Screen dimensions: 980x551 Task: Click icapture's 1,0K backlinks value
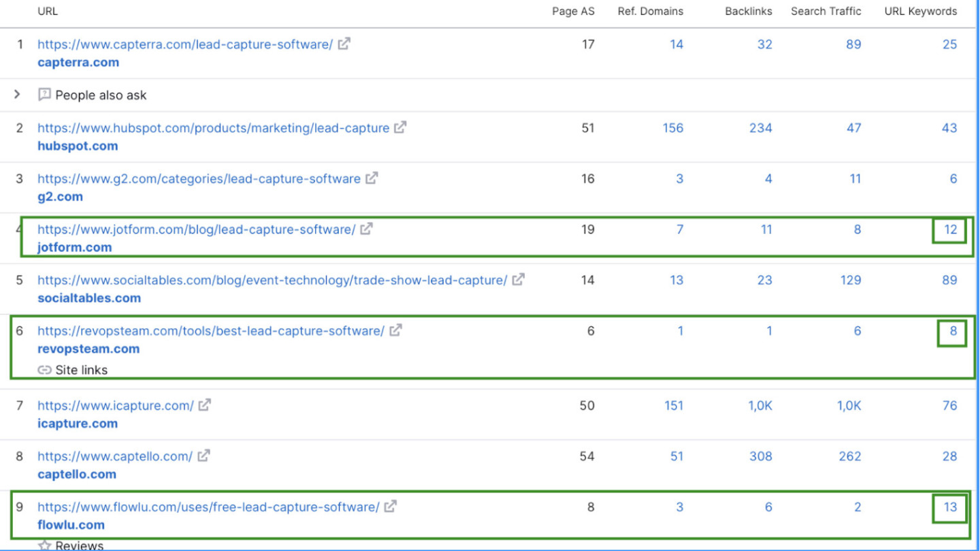pyautogui.click(x=760, y=406)
